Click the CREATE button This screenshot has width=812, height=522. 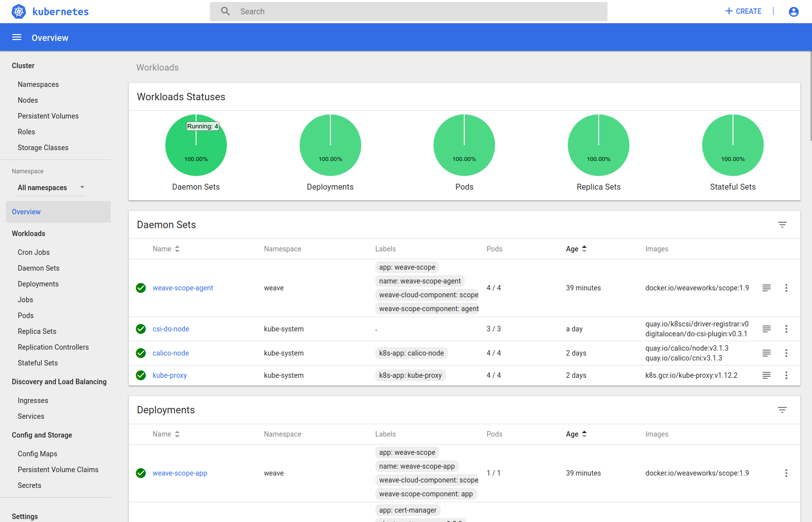pos(743,11)
